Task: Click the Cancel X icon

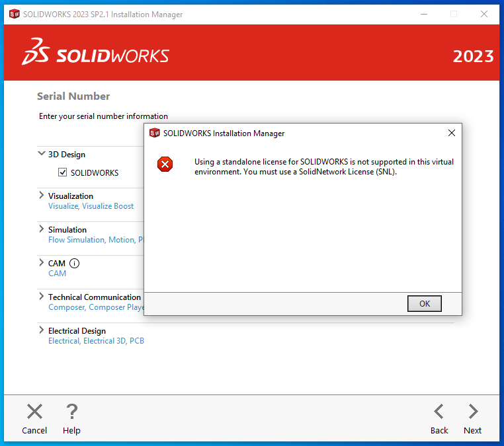Action: (34, 412)
